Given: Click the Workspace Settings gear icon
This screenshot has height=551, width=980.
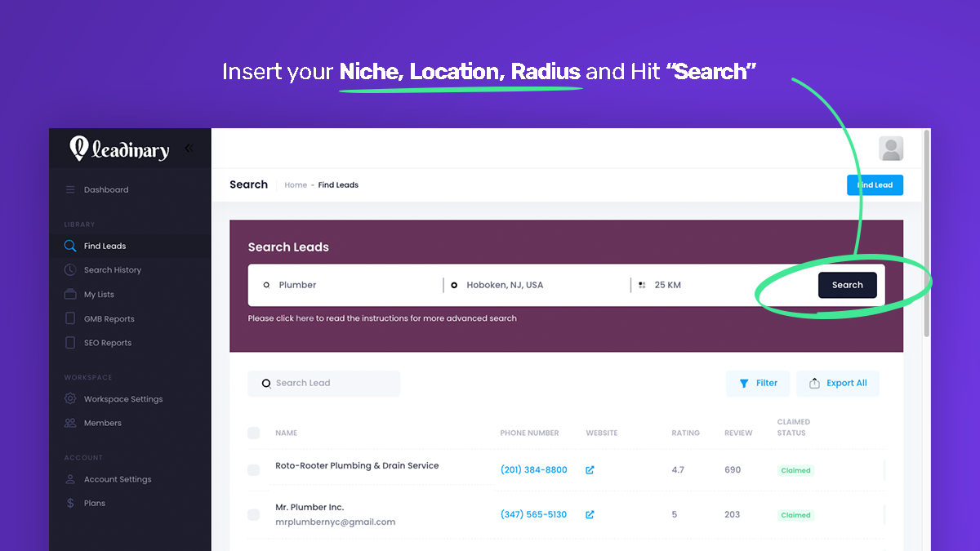Looking at the screenshot, I should click(x=70, y=399).
